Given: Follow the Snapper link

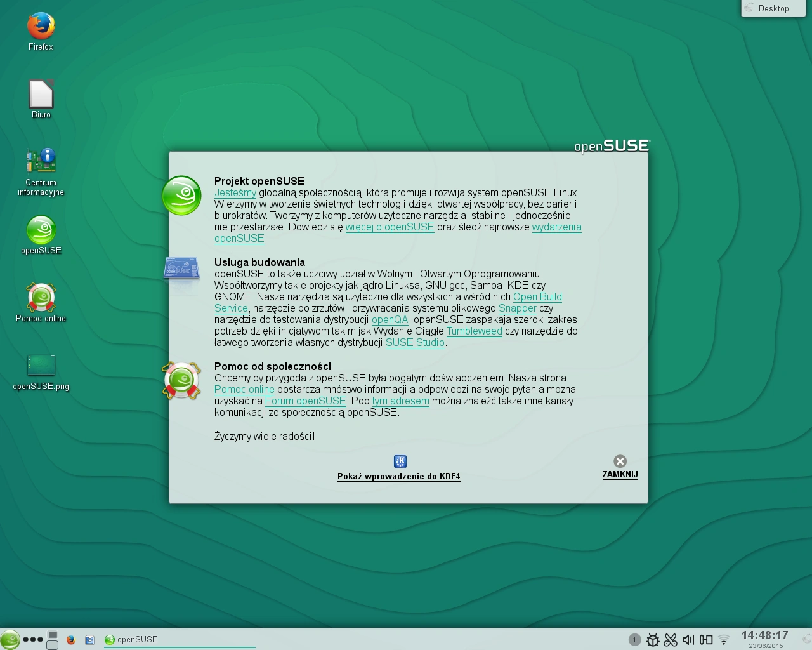Looking at the screenshot, I should (x=518, y=308).
